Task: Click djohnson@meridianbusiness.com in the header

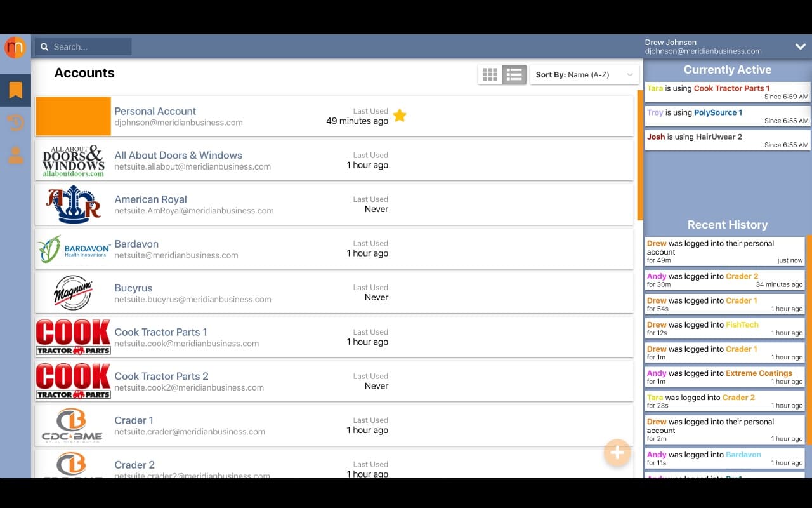Action: pos(704,51)
